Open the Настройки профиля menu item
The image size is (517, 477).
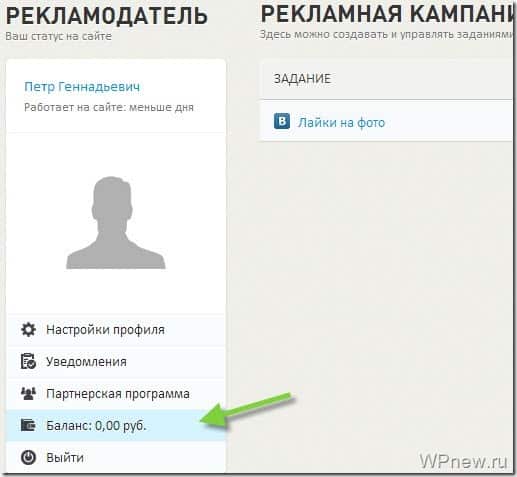[x=116, y=330]
